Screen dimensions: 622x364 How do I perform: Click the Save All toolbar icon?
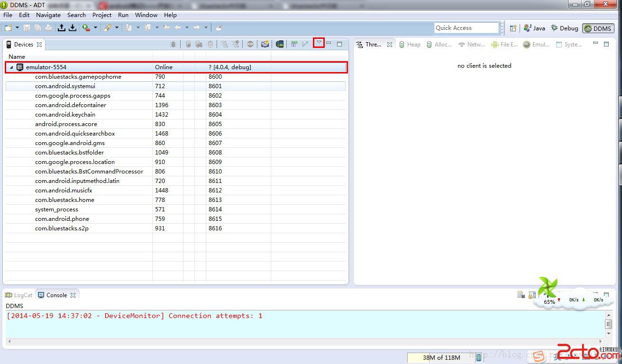(x=37, y=28)
